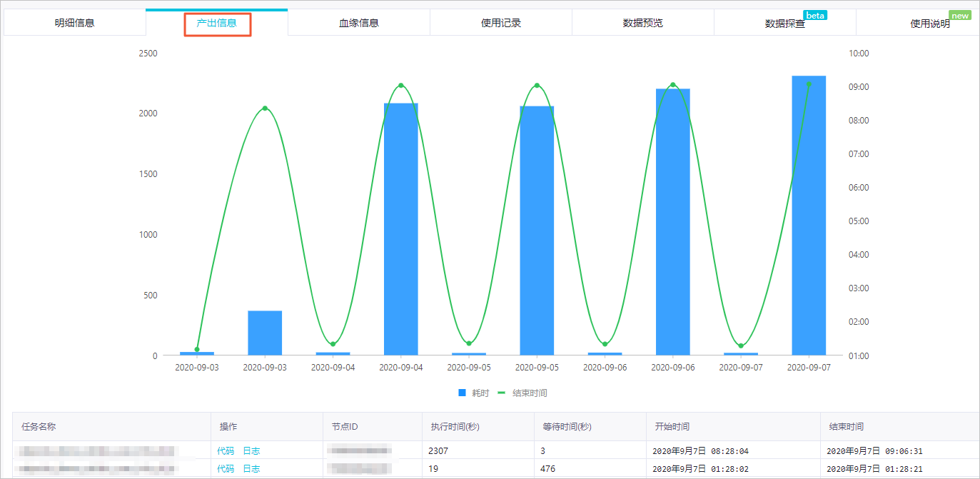Click the tallest bar, the last 2020-09-07 one
The height and width of the screenshot is (479, 980).
coord(809,216)
